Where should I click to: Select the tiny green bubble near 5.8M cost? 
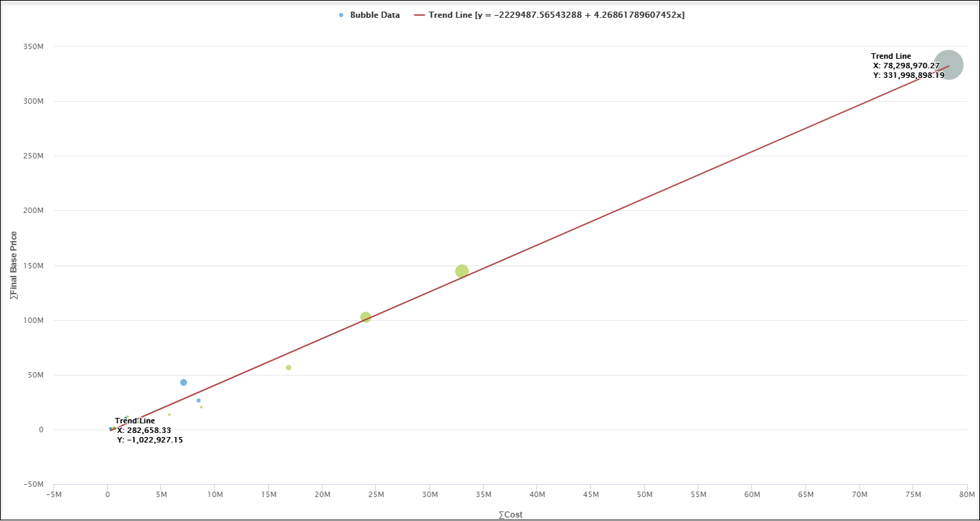pos(169,414)
